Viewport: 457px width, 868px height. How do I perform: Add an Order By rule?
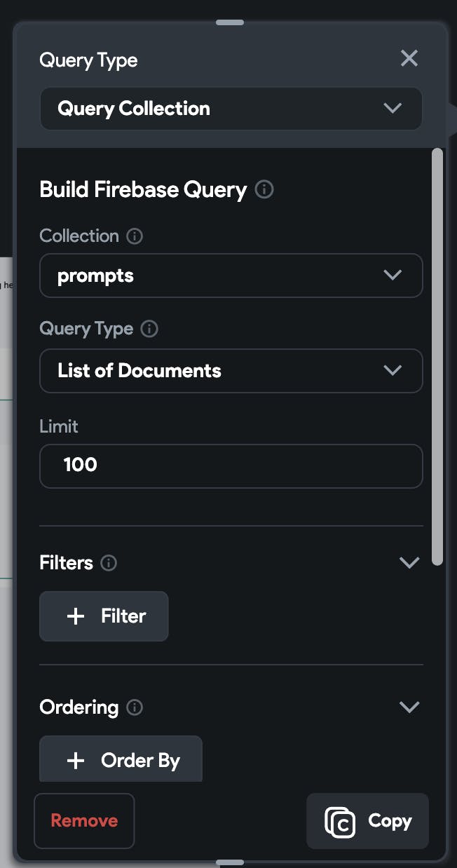121,761
